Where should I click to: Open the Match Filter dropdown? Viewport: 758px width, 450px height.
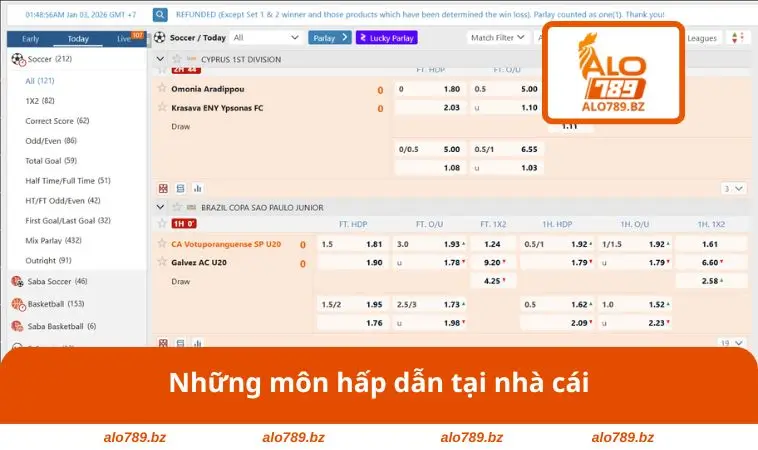497,38
